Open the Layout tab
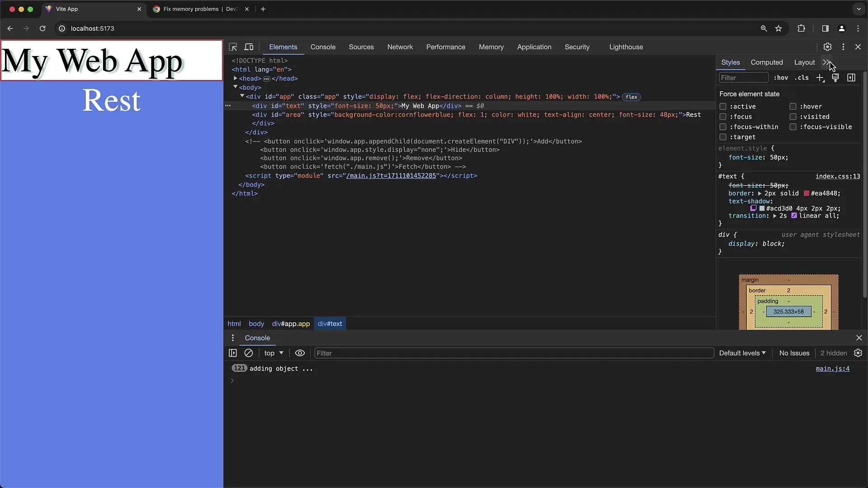868x488 pixels. (804, 62)
